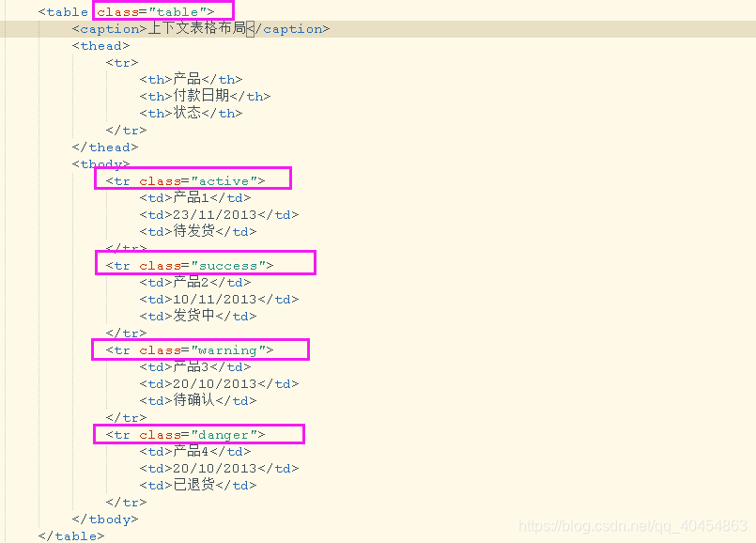Click the td cell "10/11/2013"
Screen dimensions: 756x543
click(220, 300)
